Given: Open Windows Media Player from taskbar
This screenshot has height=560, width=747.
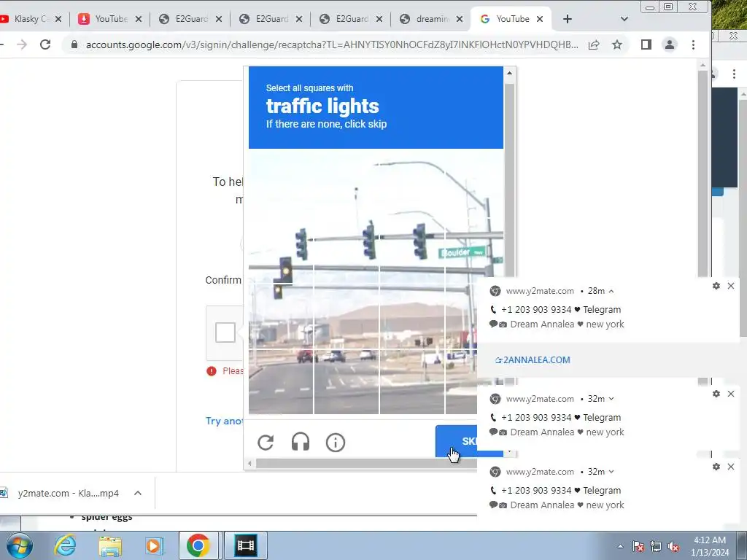Looking at the screenshot, I should pyautogui.click(x=154, y=545).
